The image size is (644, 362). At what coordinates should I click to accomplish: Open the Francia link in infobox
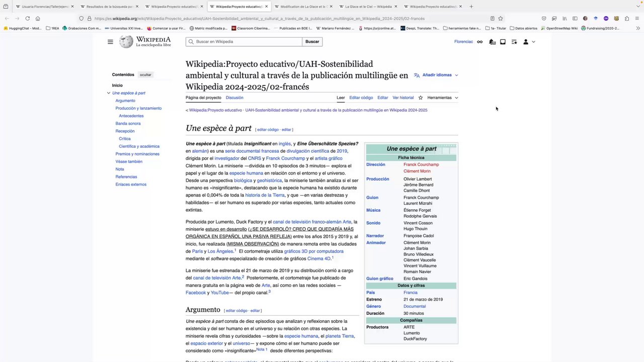coord(411,293)
